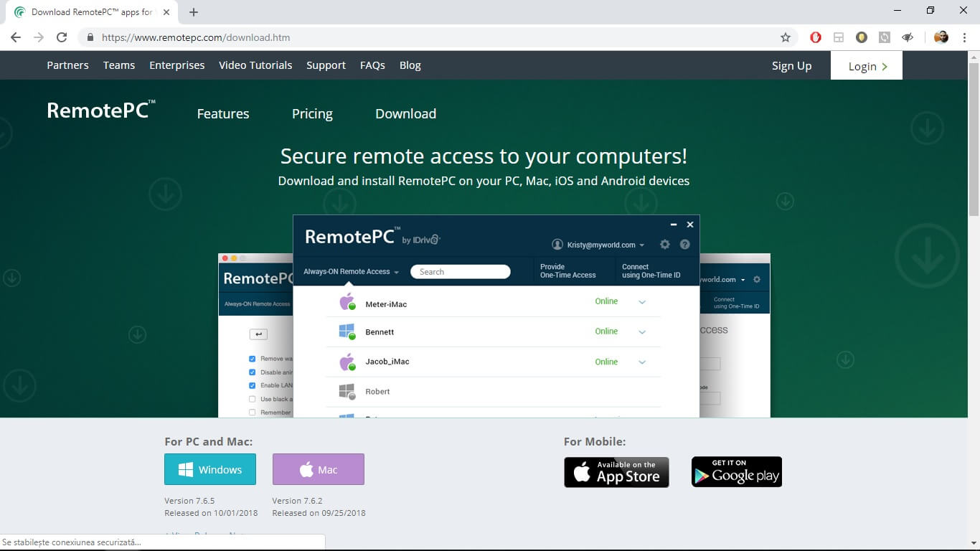This screenshot has height=551, width=980.
Task: Click the back arrow button in Mac window
Action: tap(258, 334)
